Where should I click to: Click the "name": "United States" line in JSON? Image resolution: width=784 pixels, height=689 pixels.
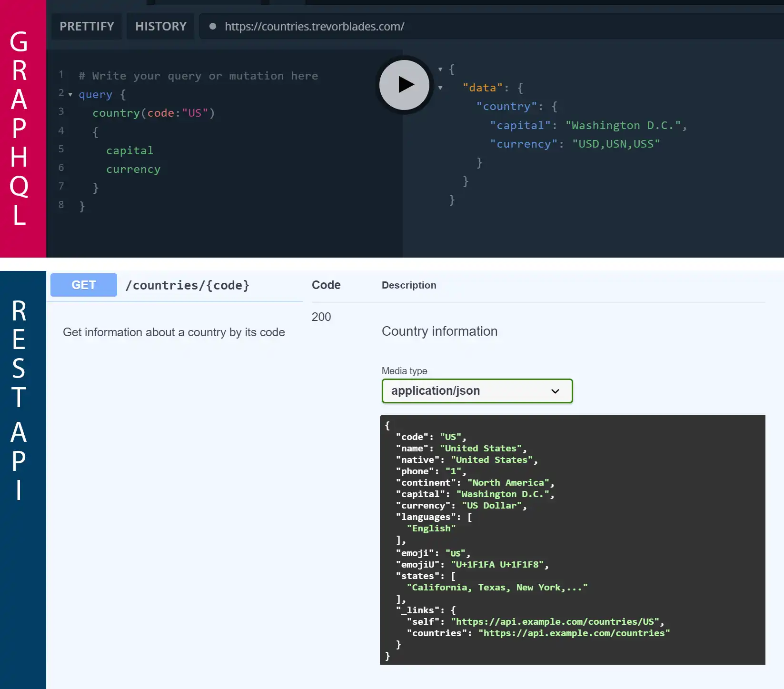point(461,449)
